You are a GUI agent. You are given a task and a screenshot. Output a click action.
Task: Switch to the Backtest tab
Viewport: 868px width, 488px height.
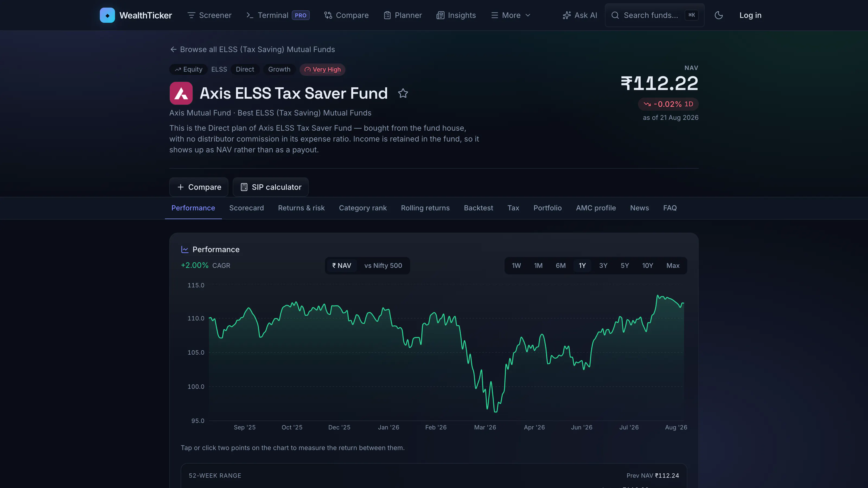point(478,208)
